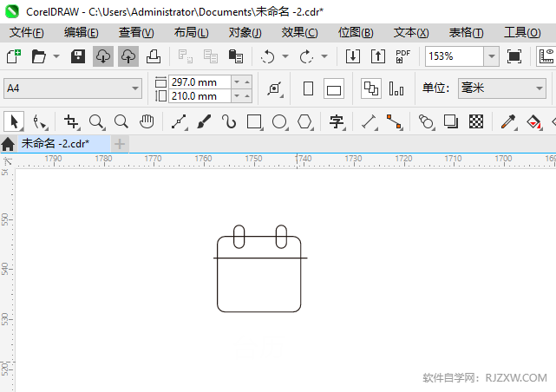This screenshot has height=392, width=556.
Task: Select the Pan hand tool
Action: 147,122
